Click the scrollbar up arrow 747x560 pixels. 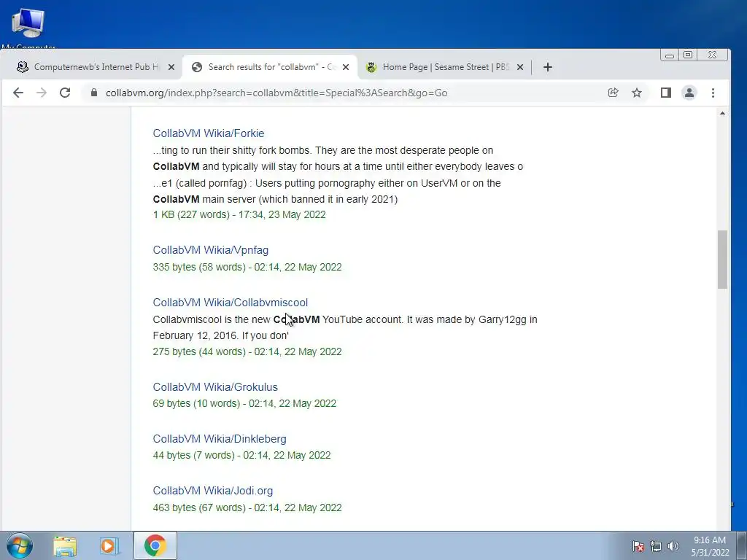point(723,113)
